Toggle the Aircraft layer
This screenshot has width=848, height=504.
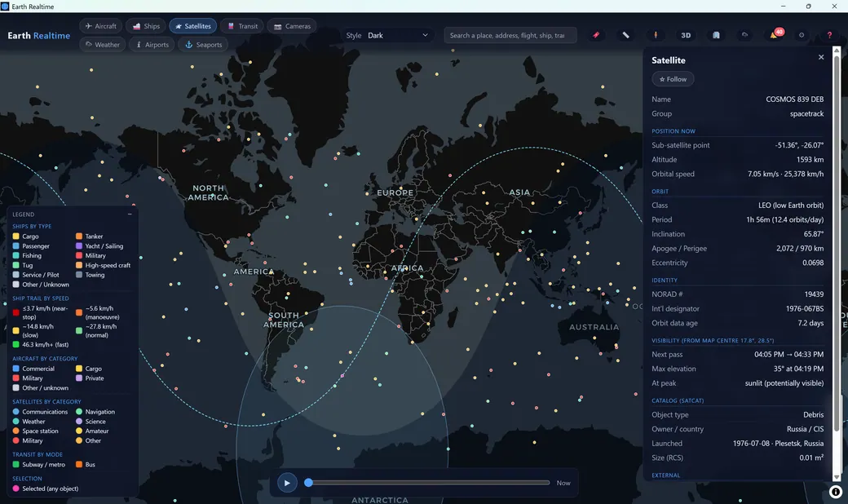click(x=100, y=26)
